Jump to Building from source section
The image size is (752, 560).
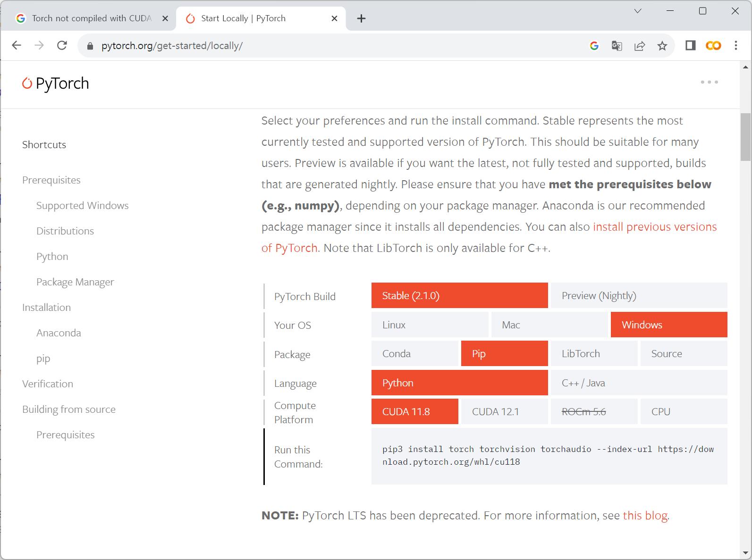click(x=69, y=410)
